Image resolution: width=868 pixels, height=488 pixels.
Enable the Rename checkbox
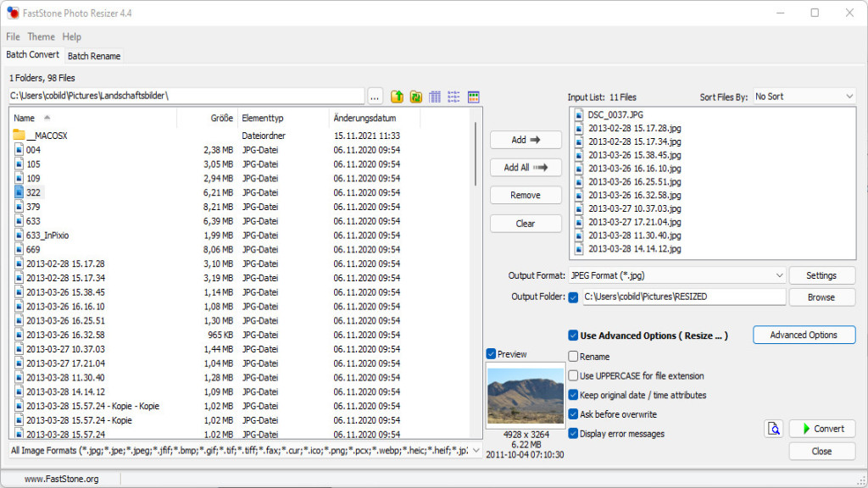pyautogui.click(x=574, y=357)
